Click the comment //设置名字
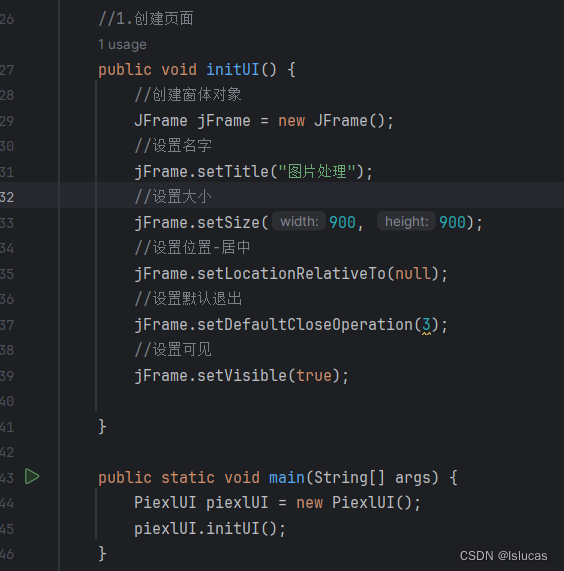The image size is (564, 571). click(173, 146)
